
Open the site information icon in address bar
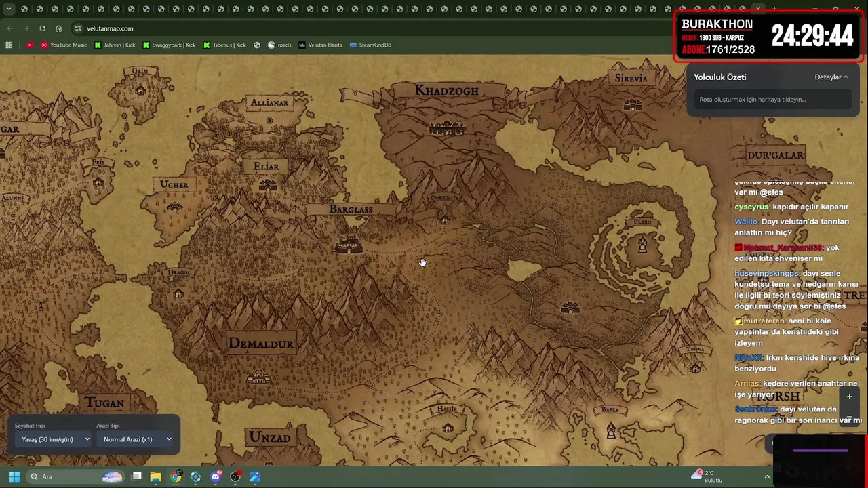78,28
